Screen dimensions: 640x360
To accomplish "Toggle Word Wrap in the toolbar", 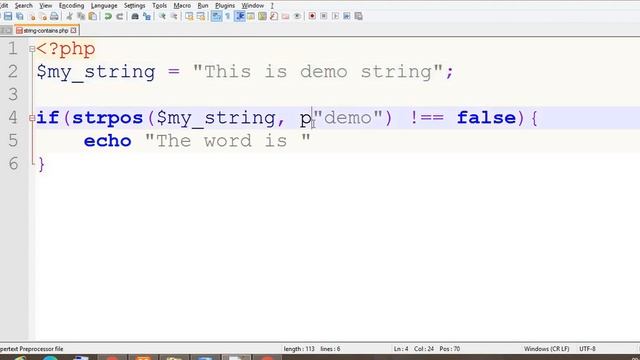I will pos(216,16).
